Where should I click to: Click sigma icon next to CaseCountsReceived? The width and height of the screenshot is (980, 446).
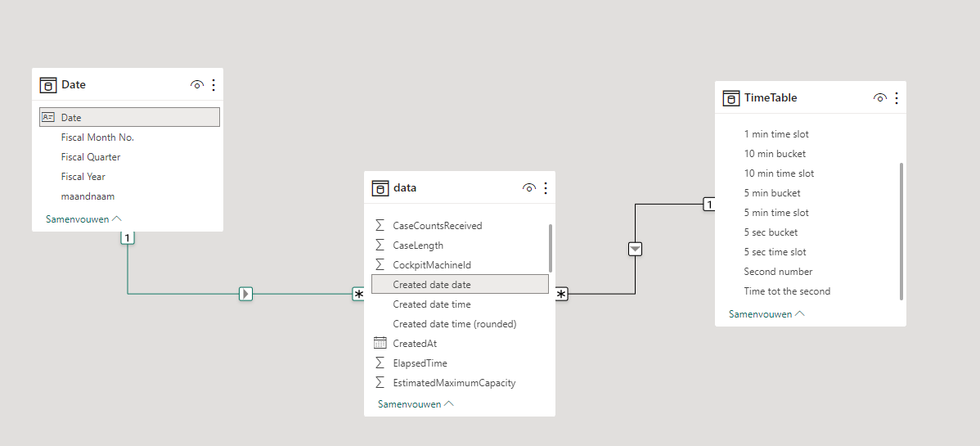(380, 226)
